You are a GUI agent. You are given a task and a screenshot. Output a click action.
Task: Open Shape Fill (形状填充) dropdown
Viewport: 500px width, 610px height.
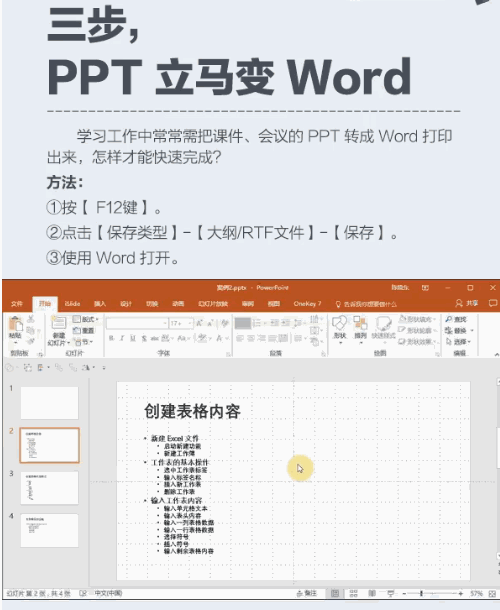pos(417,319)
